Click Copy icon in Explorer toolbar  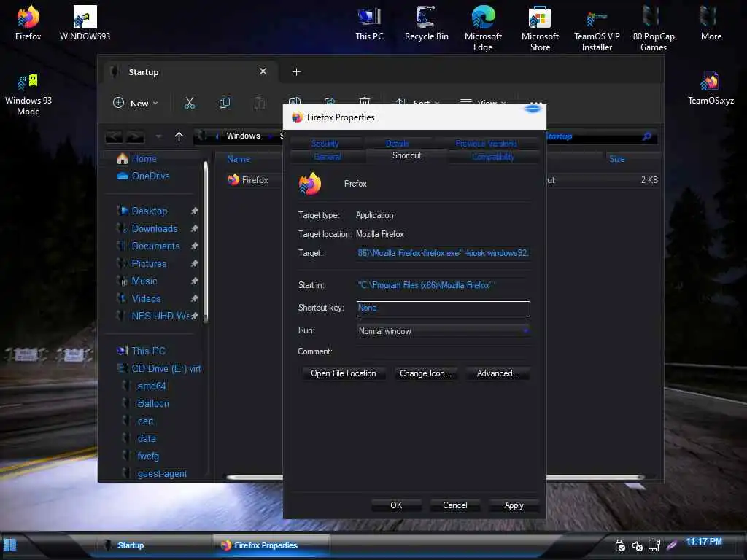coord(225,103)
